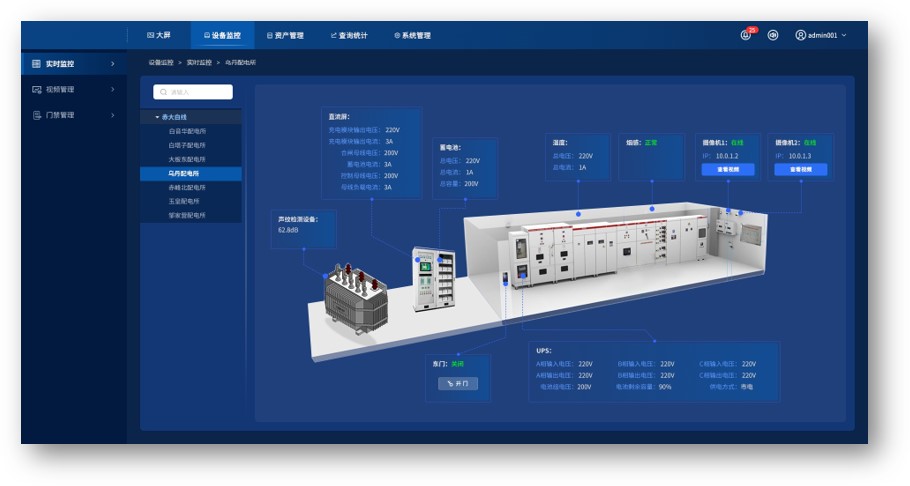Expand the 视频管理 sidebar chevron

112,89
